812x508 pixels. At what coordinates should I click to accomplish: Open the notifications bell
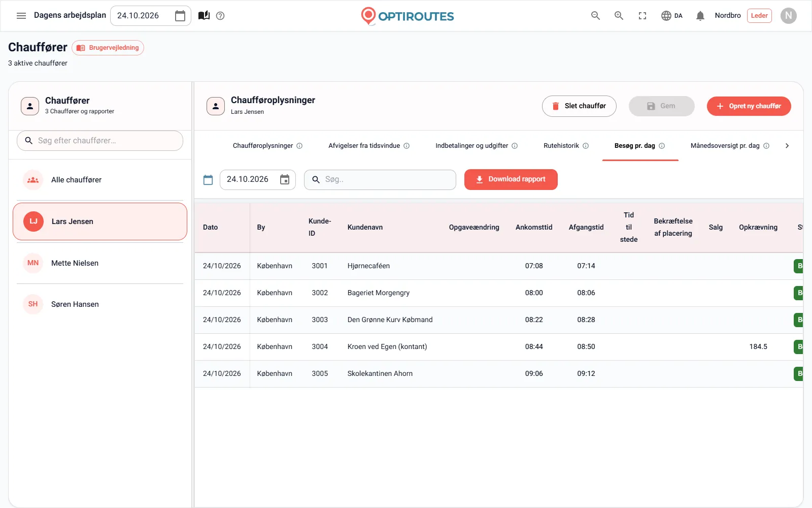pyautogui.click(x=700, y=16)
